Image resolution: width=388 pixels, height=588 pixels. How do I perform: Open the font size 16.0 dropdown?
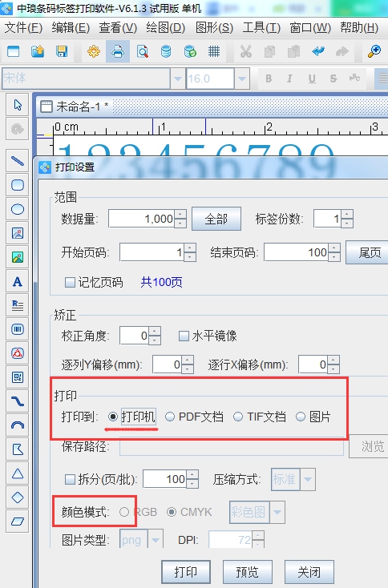click(x=242, y=79)
